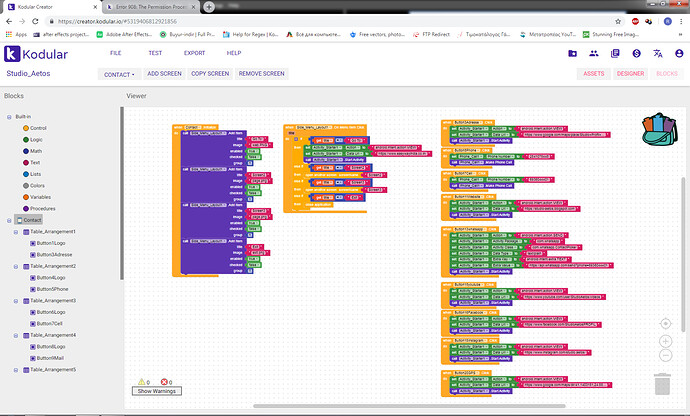Open the backpack icon in viewer
The image size is (690, 416).
659,129
